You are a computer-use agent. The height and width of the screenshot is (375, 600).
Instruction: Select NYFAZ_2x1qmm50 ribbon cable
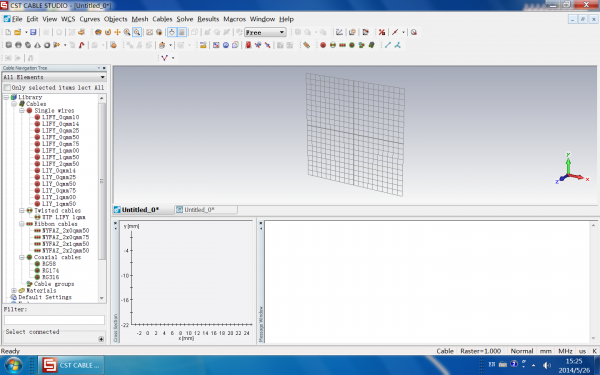pos(65,244)
